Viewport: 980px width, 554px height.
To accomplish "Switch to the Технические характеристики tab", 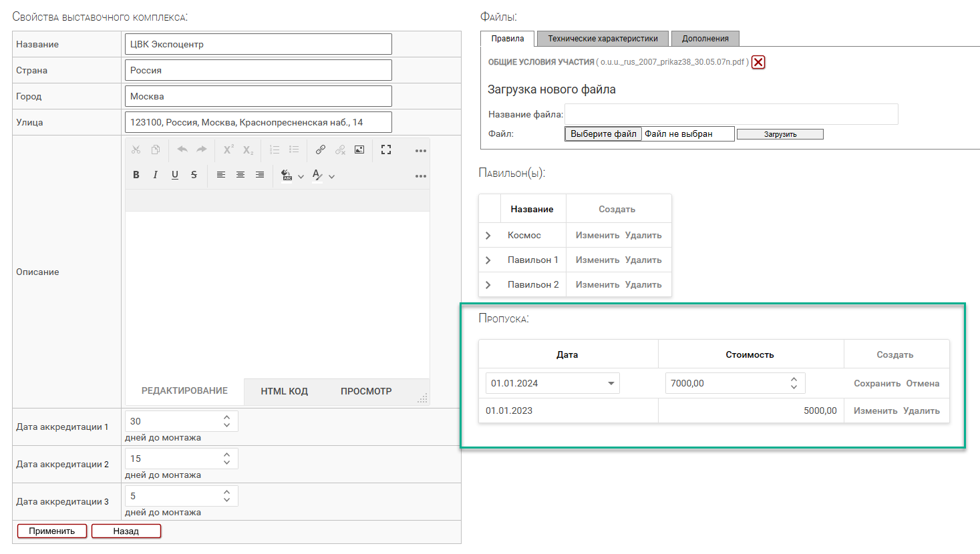I will coord(603,39).
